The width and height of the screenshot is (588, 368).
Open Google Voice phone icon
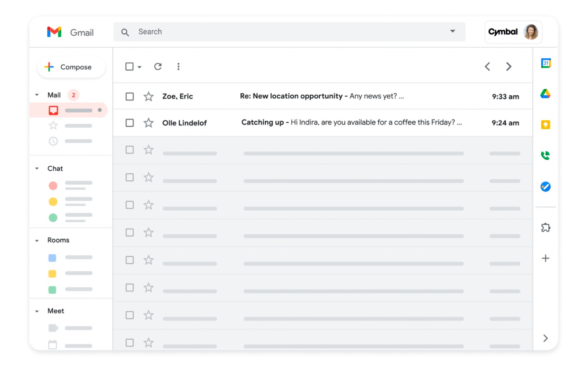[x=545, y=156]
